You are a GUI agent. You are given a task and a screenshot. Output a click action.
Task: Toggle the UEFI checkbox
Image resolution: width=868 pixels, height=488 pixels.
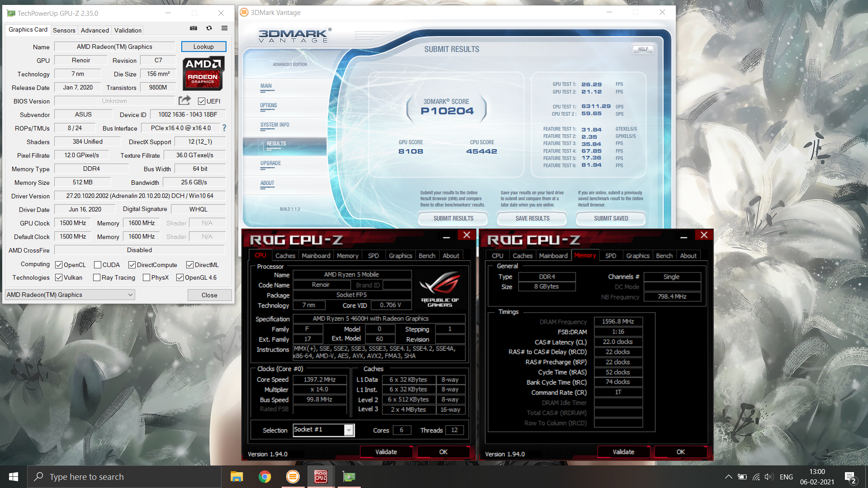(202, 101)
